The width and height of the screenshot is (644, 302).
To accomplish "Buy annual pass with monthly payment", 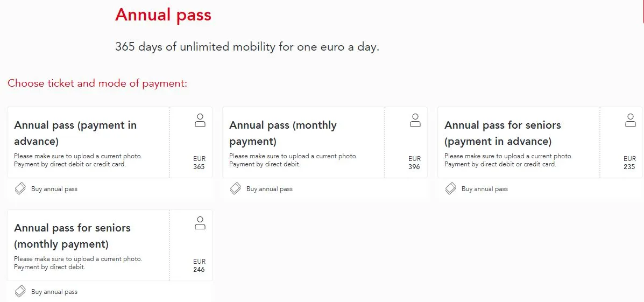I will 270,189.
